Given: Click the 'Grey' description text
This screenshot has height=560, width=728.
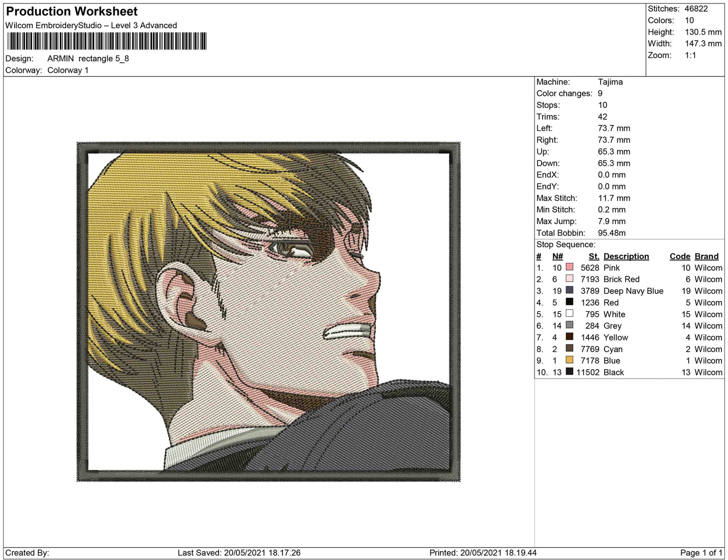Looking at the screenshot, I should point(613,325).
